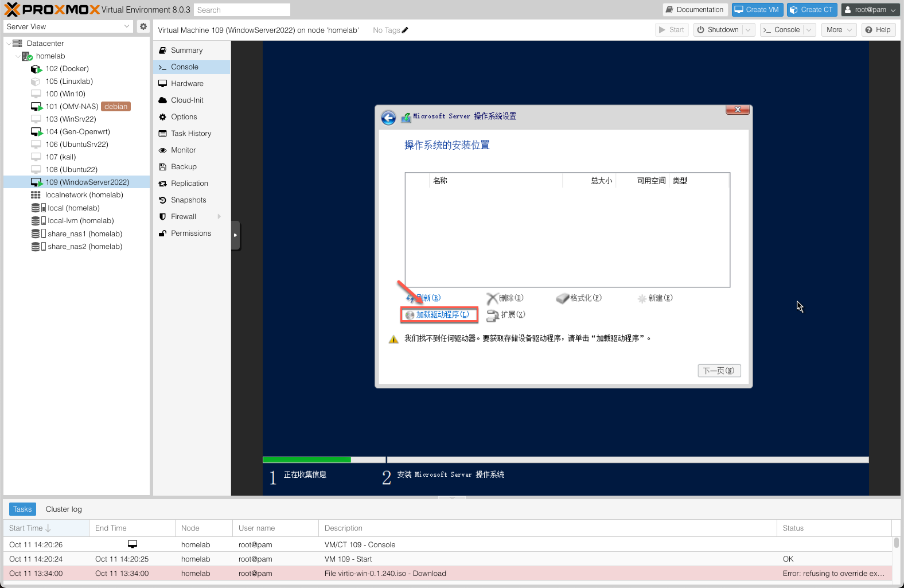
Task: Click the Monitor eye icon
Action: [162, 150]
